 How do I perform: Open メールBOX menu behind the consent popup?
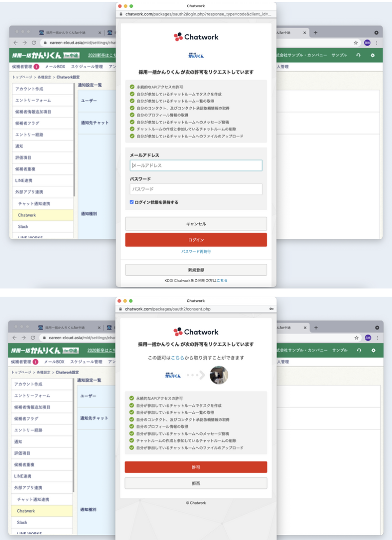[x=54, y=361]
